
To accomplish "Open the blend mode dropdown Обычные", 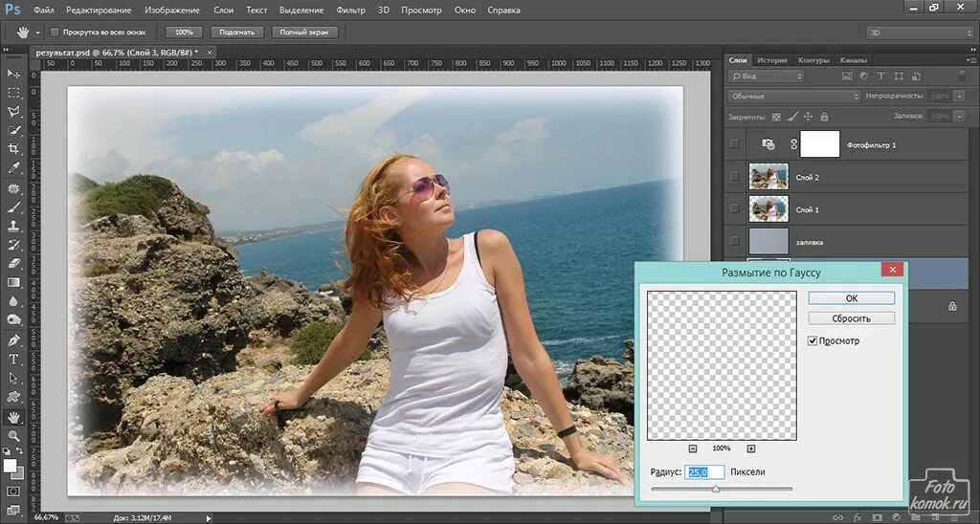I will coord(793,97).
